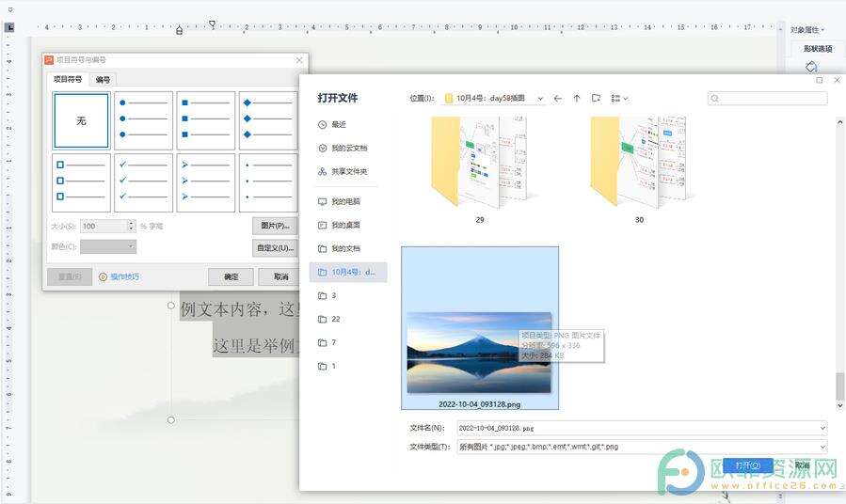Click the bullet size stepper arrows

tap(131, 226)
